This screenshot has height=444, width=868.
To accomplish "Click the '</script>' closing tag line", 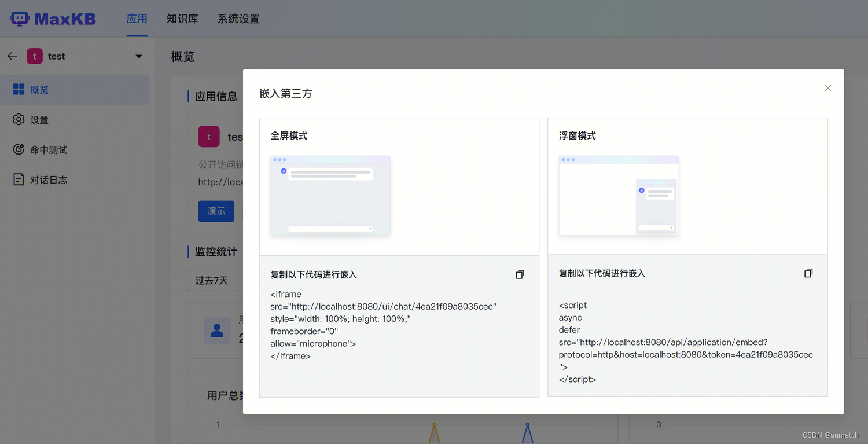I will coord(578,379).
